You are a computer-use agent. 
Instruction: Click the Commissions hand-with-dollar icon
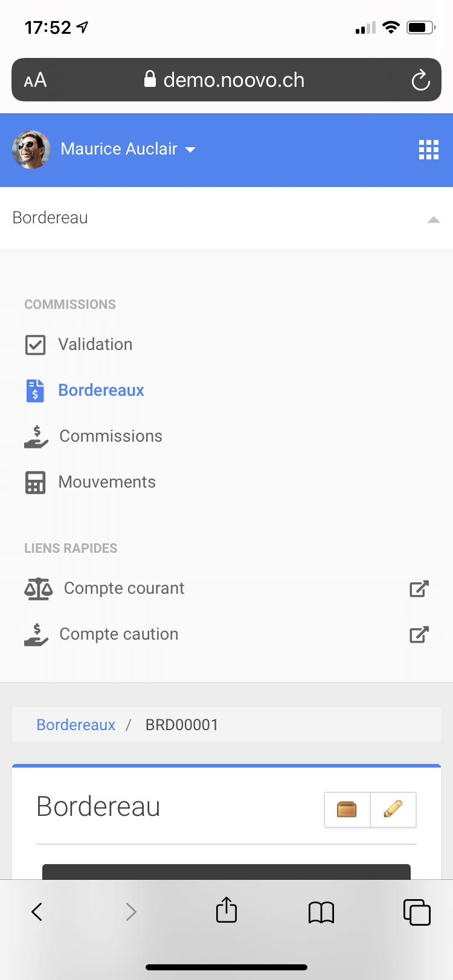point(36,436)
